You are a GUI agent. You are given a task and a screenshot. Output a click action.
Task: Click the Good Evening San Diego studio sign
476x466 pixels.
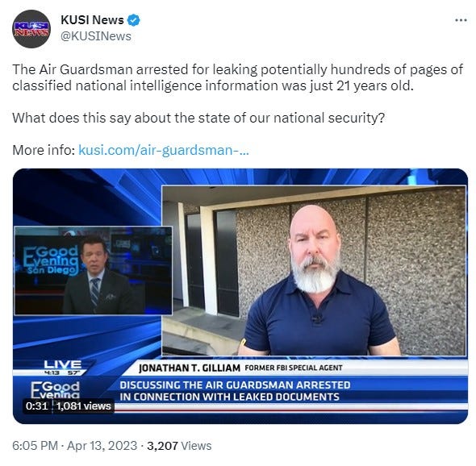pyautogui.click(x=52, y=260)
